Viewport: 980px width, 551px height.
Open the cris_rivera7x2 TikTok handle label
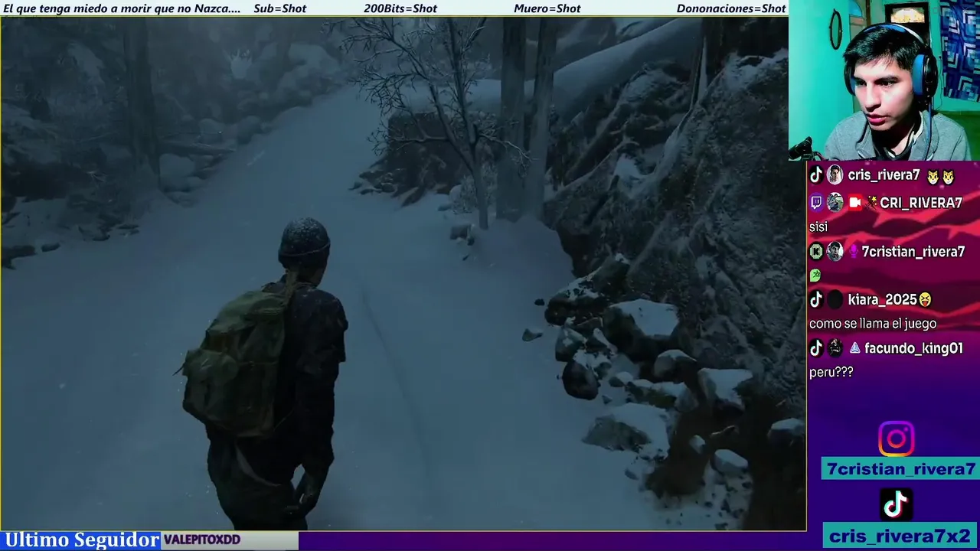point(900,536)
